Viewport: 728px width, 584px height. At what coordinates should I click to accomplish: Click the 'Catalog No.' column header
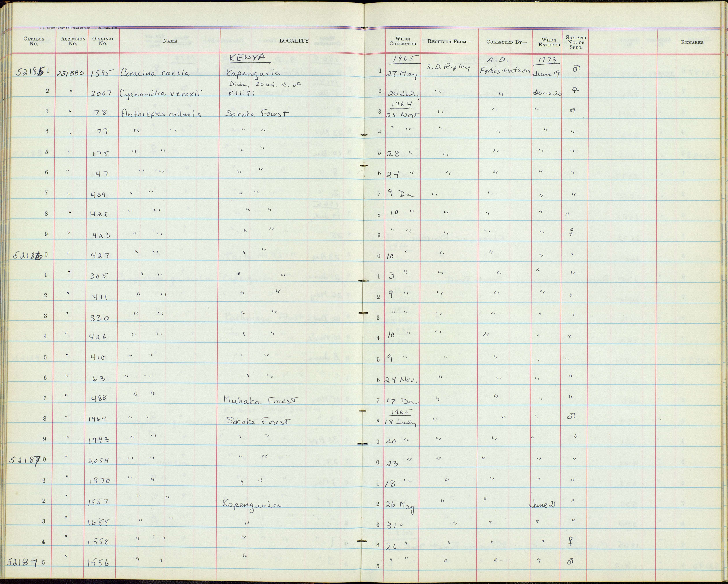click(34, 41)
